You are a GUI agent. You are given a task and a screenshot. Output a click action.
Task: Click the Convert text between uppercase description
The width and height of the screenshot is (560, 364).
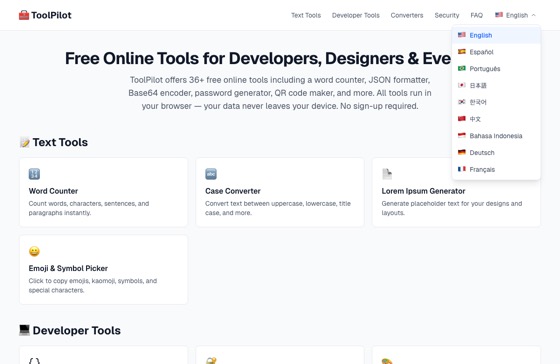pyautogui.click(x=278, y=208)
